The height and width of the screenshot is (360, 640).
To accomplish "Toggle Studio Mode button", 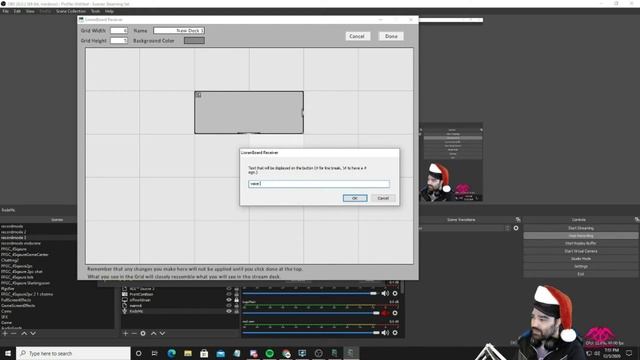I will (x=581, y=259).
